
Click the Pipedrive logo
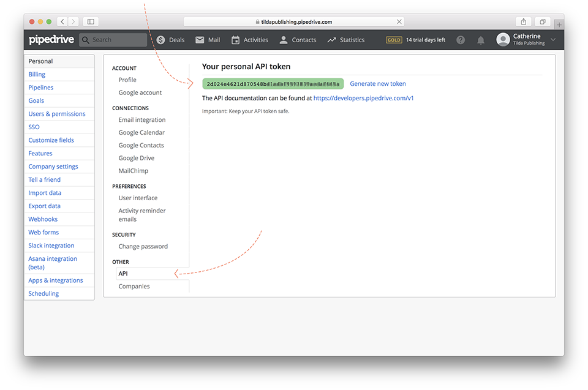[51, 39]
